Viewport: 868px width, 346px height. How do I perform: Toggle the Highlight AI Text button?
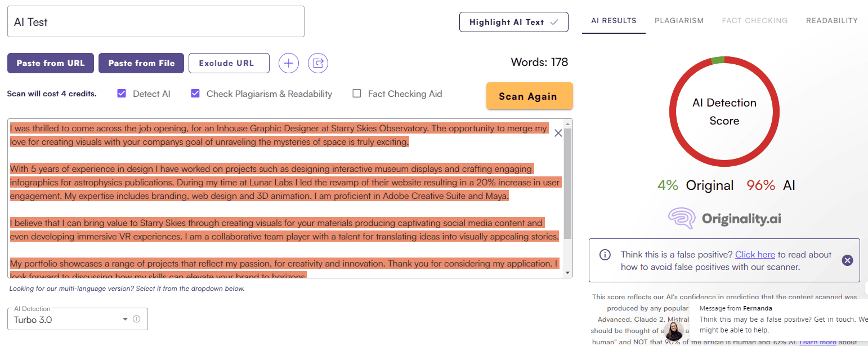tap(513, 22)
